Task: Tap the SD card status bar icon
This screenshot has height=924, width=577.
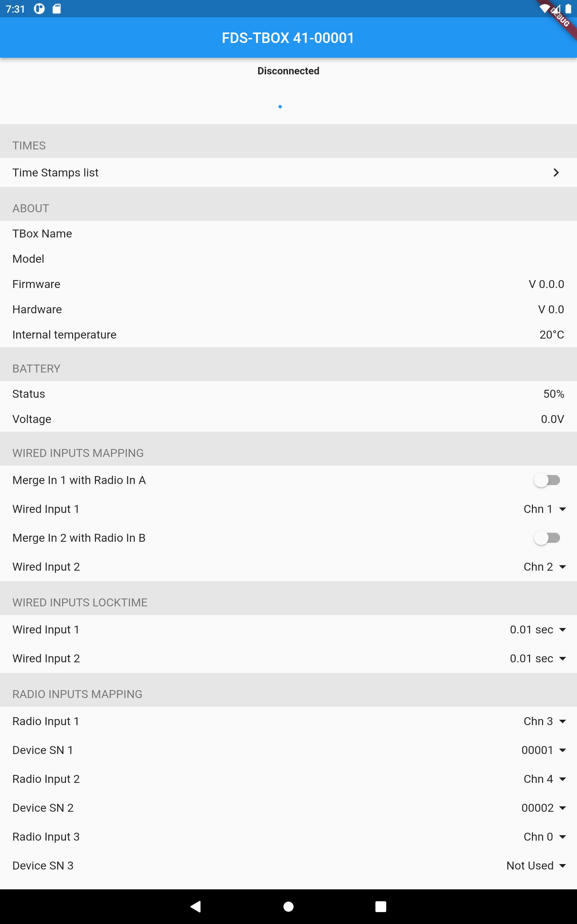Action: [57, 9]
